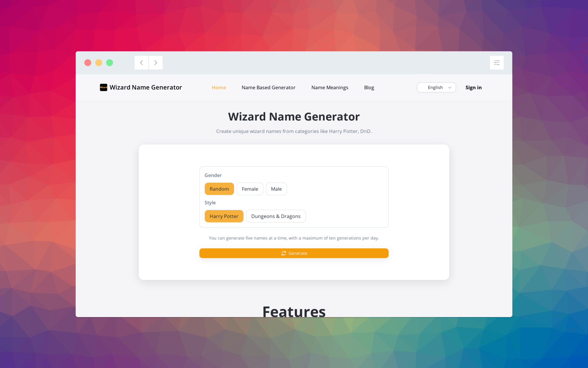The height and width of the screenshot is (368, 588).
Task: Open Name Based Generator page
Action: pyautogui.click(x=268, y=87)
